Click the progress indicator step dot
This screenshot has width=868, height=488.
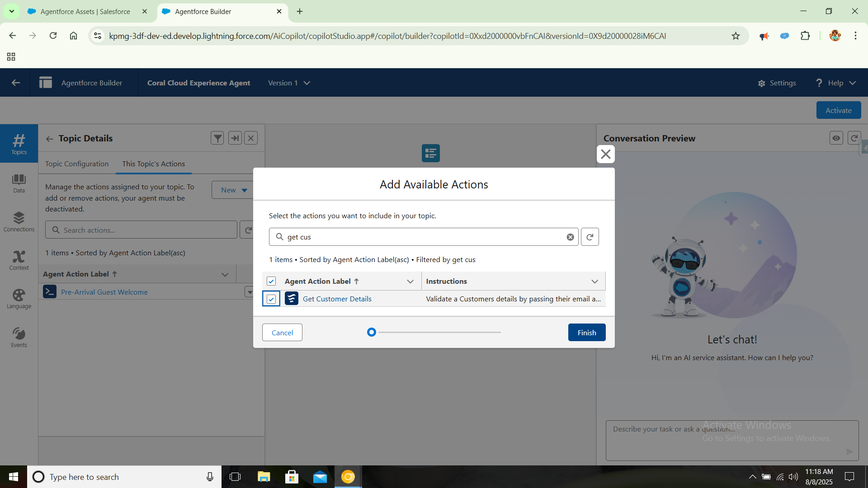tap(371, 333)
